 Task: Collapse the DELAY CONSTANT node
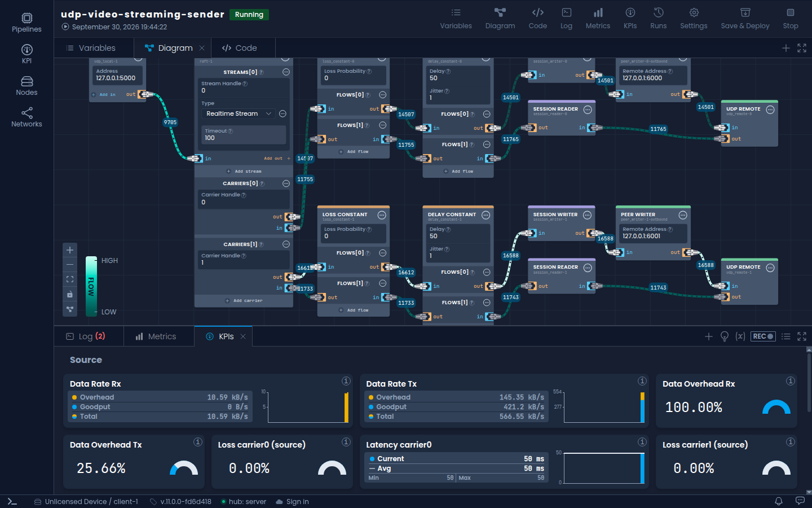[486, 215]
